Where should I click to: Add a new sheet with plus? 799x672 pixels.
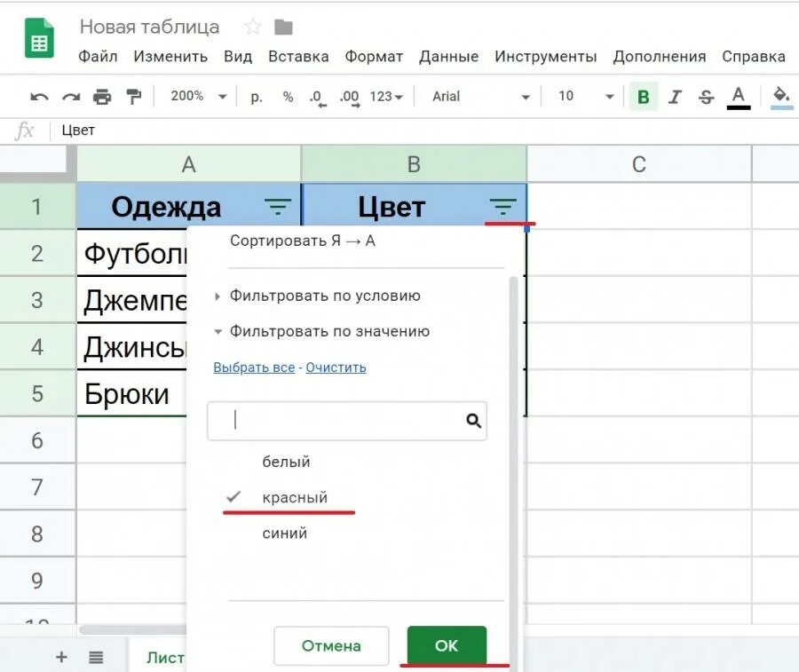(61, 657)
